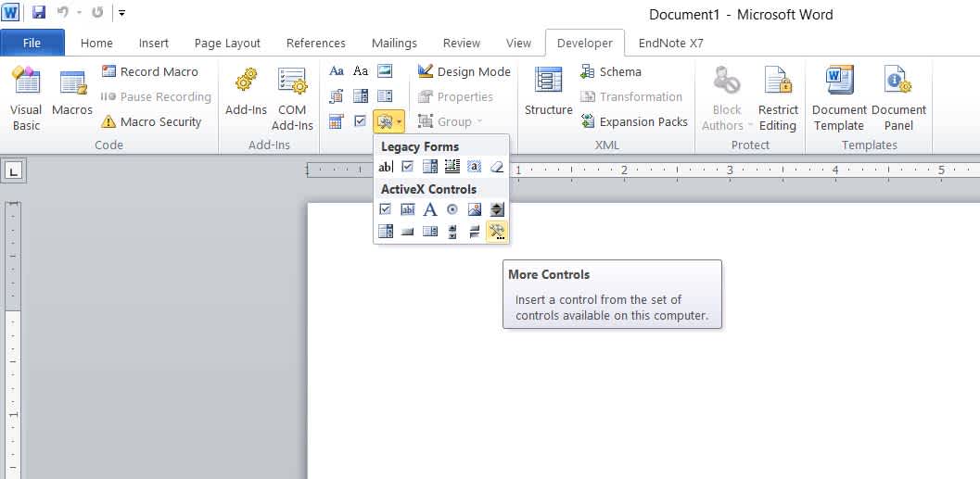Insert ActiveX Scroll Bar control
Image resolution: width=980 pixels, height=479 pixels.
tap(452, 232)
